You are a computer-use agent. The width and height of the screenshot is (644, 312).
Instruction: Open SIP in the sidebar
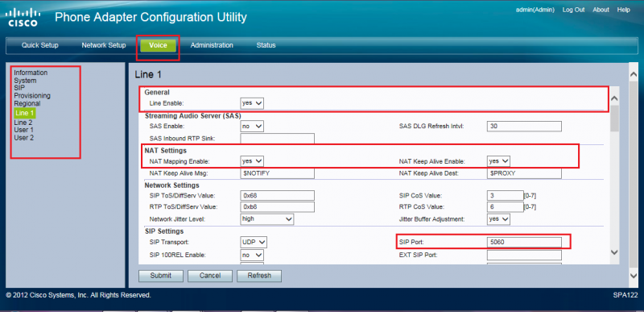[x=19, y=88]
